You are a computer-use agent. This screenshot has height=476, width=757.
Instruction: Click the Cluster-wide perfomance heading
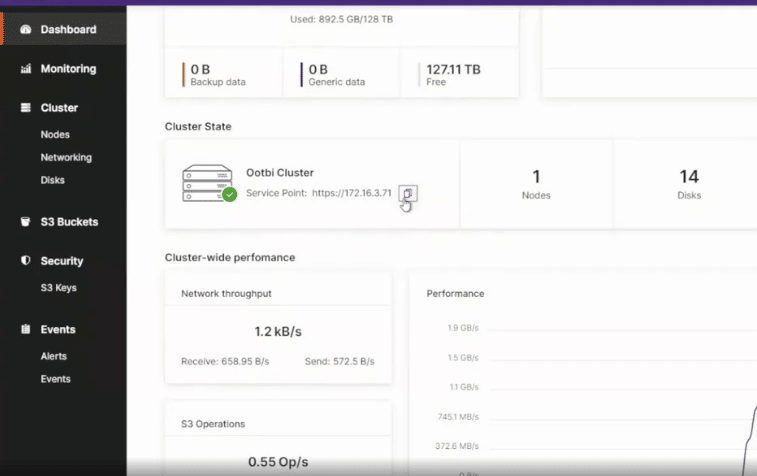pyautogui.click(x=230, y=257)
